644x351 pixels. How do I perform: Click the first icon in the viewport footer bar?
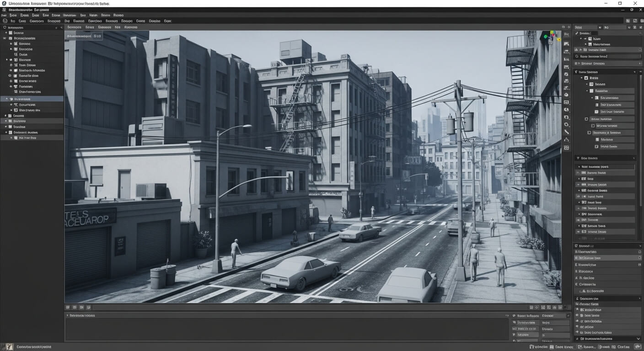[68, 308]
